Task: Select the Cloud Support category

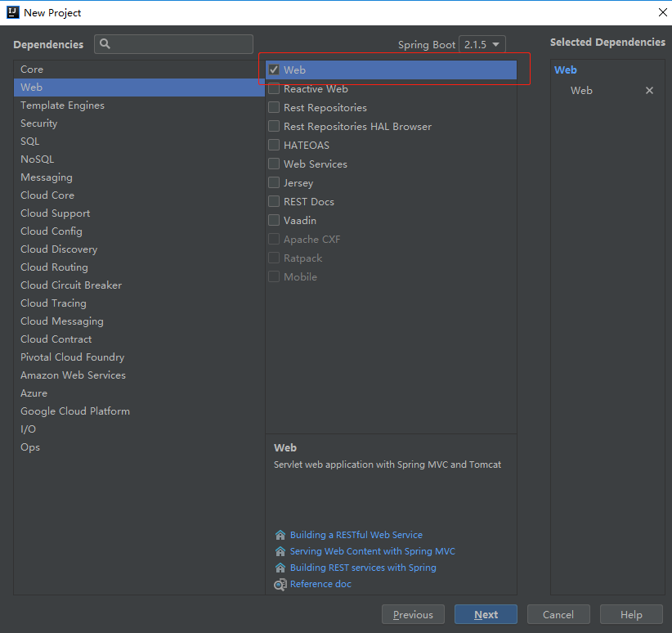Action: (x=139, y=213)
